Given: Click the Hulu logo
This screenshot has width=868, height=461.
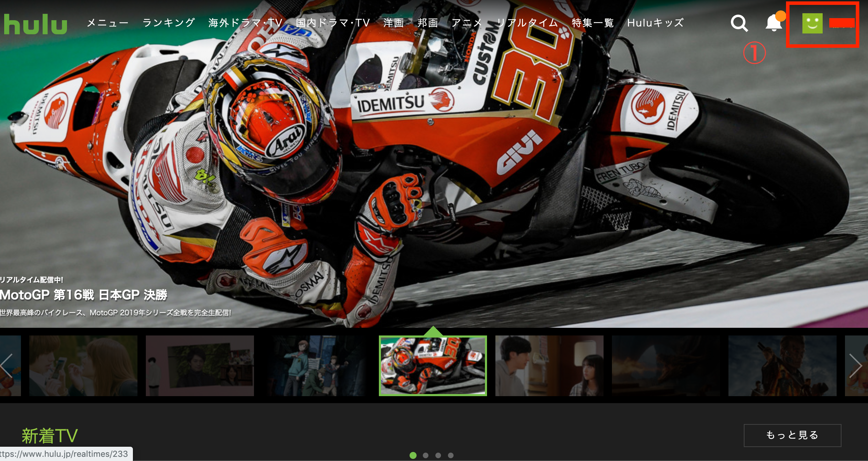Looking at the screenshot, I should (x=35, y=24).
